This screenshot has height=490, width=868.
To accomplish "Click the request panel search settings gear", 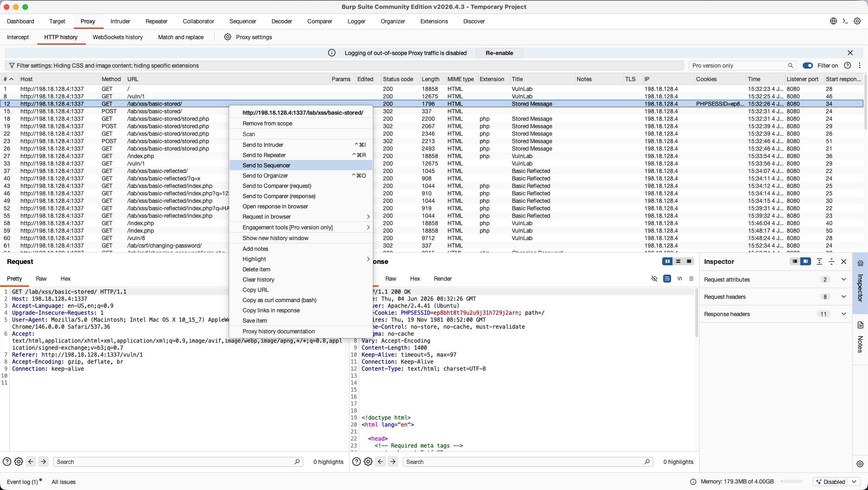I will click(x=19, y=462).
